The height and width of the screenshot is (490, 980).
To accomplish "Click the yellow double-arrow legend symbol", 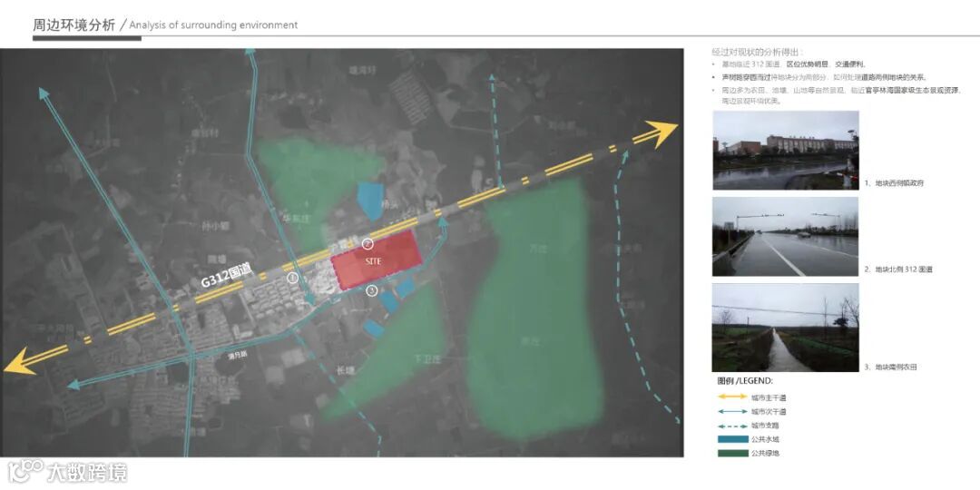I will tap(732, 397).
